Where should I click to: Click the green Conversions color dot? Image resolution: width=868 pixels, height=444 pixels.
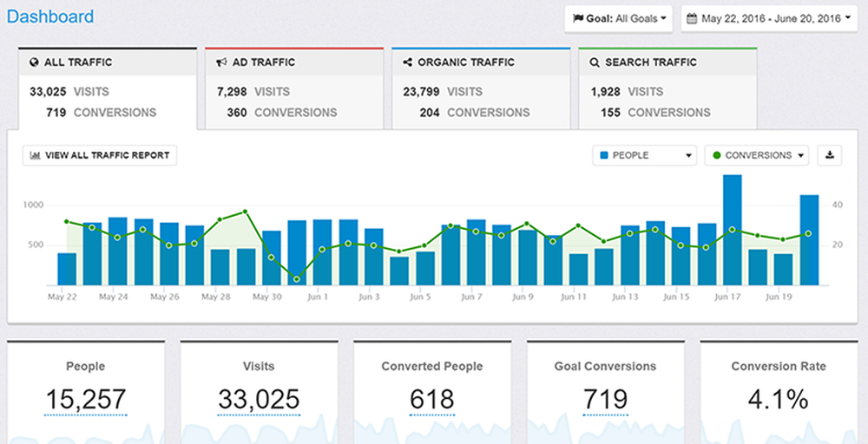click(x=716, y=156)
